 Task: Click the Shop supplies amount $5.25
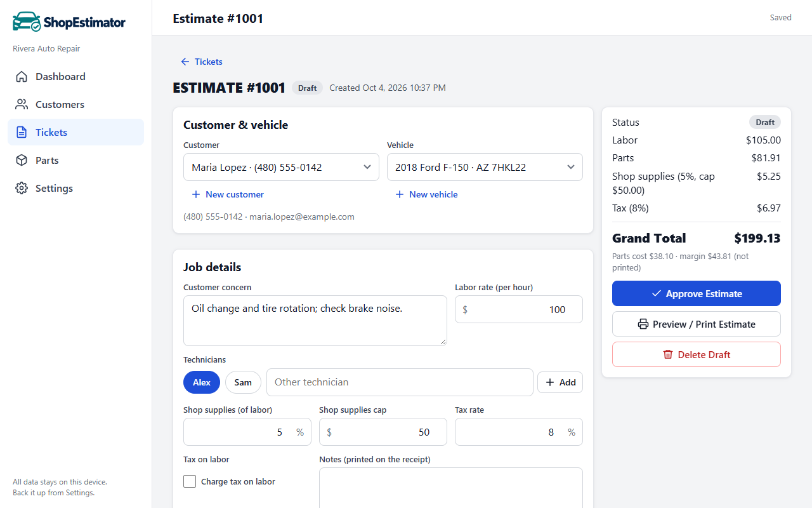769,177
